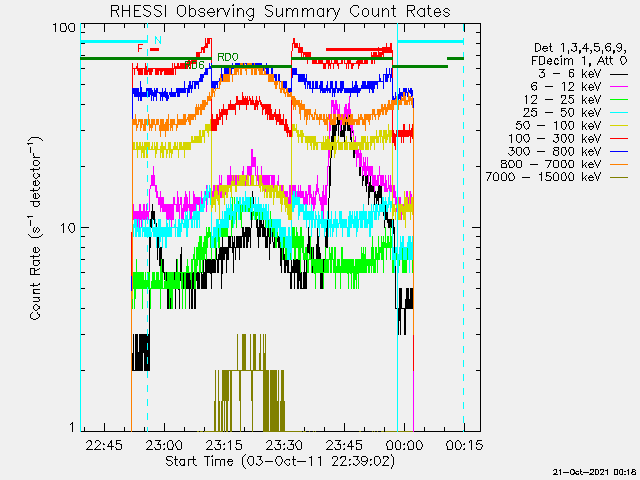Screen dimensions: 640x480
Task: Click the green swatch for 12 - 25 keV
Action: (619, 100)
